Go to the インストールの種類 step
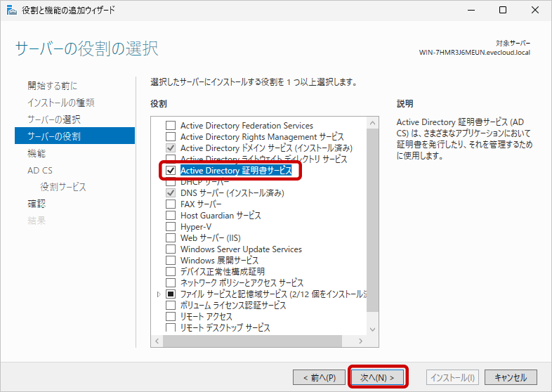 click(61, 103)
